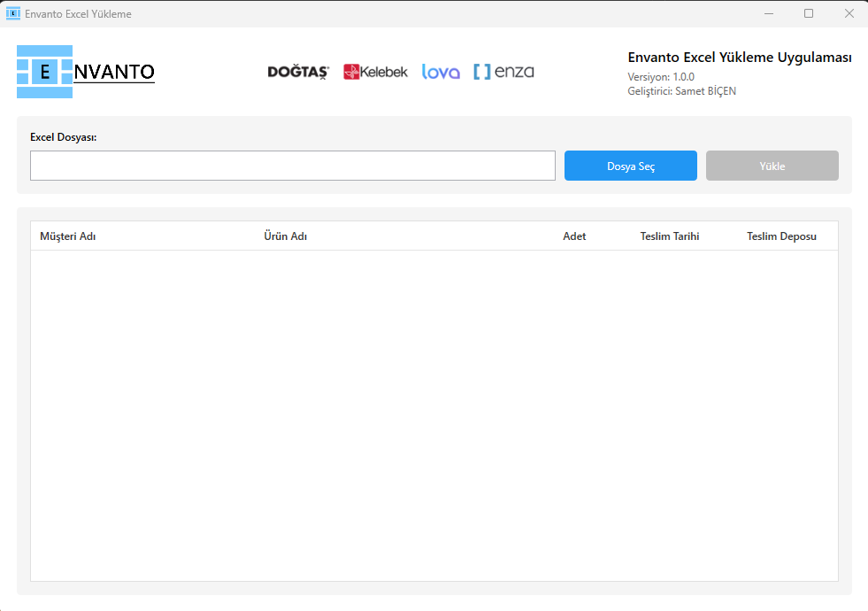
Task: Click the empty data table area
Action: (434, 414)
